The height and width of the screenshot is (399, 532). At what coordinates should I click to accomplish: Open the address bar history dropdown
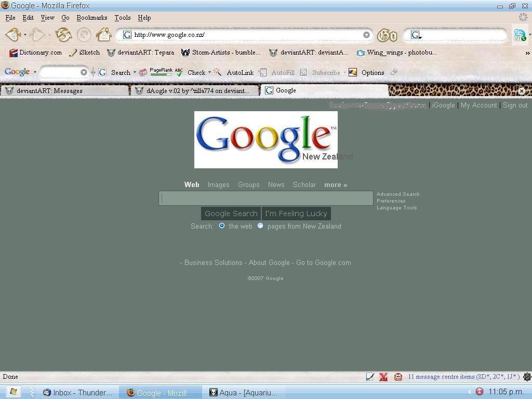point(366,35)
